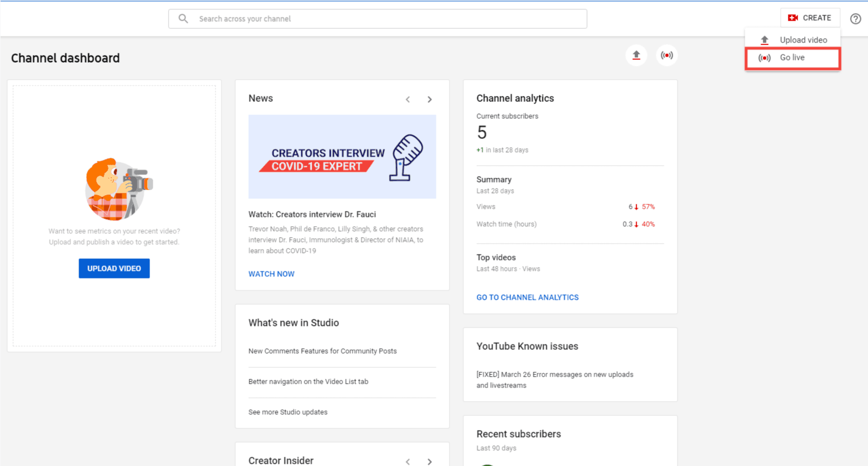Show previous Creator Insider item
This screenshot has height=466, width=868.
pyautogui.click(x=408, y=462)
